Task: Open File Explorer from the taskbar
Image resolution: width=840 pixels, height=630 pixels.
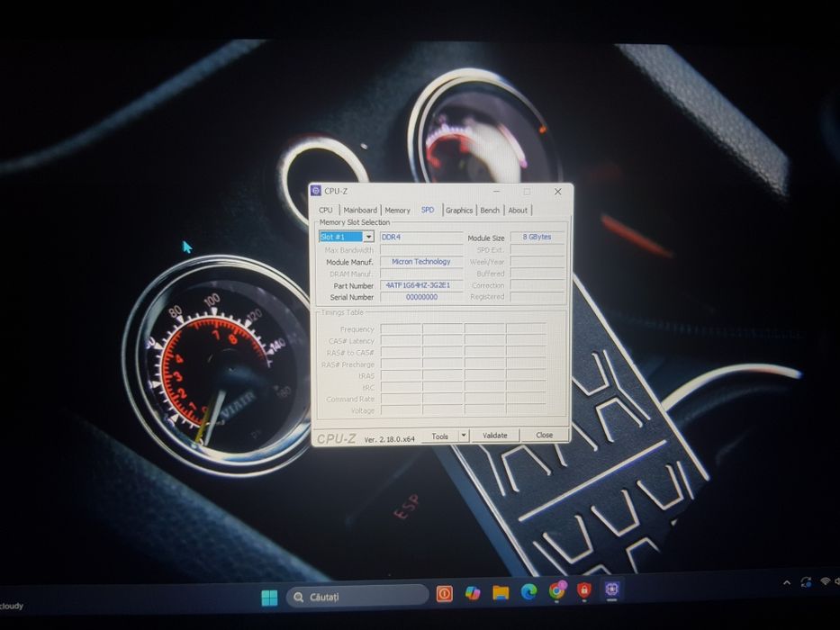Action: pos(501,592)
